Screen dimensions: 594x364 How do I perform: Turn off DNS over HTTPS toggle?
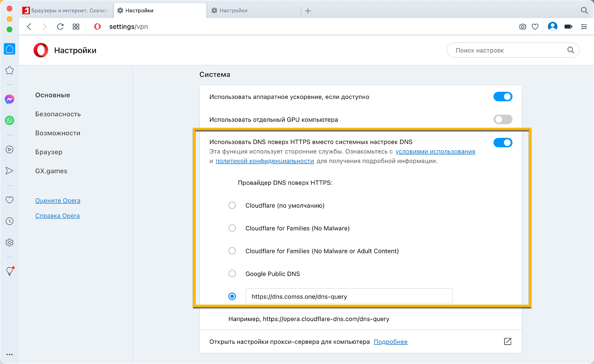tap(503, 142)
